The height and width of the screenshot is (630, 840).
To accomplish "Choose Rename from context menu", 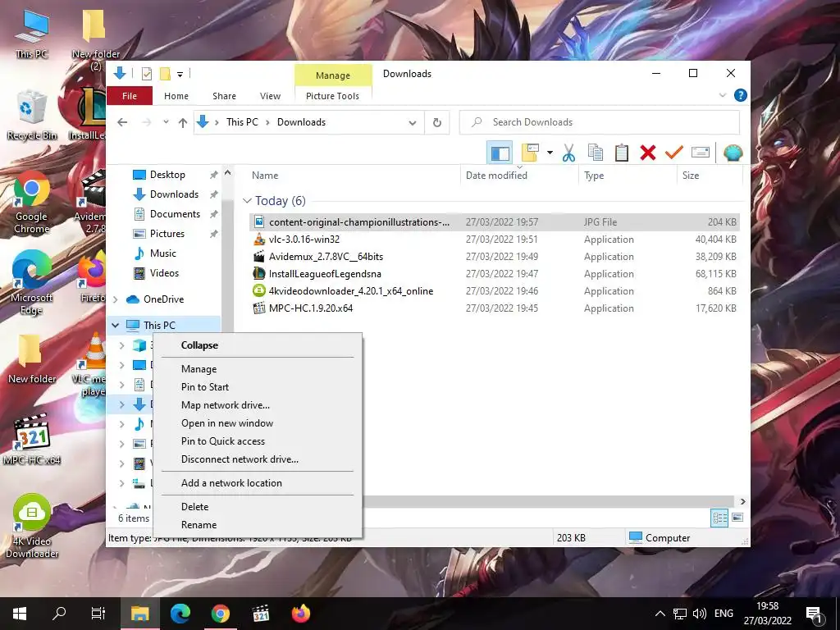I will (258, 525).
